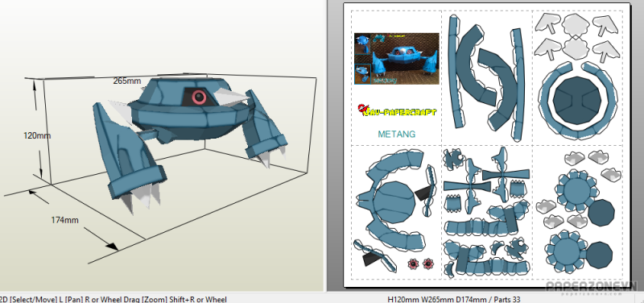This screenshot has width=644, height=303.
Task: Click the divider between the 3D and 2D views
Action: tap(327, 146)
